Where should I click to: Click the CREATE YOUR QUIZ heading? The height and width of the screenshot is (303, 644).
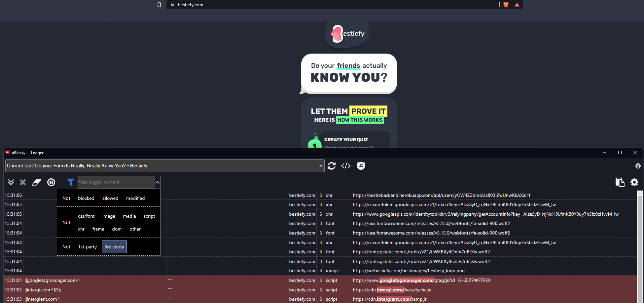click(346, 140)
